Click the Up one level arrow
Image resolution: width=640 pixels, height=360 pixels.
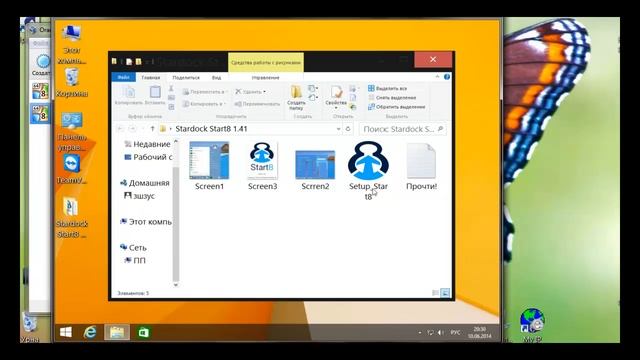[152, 129]
